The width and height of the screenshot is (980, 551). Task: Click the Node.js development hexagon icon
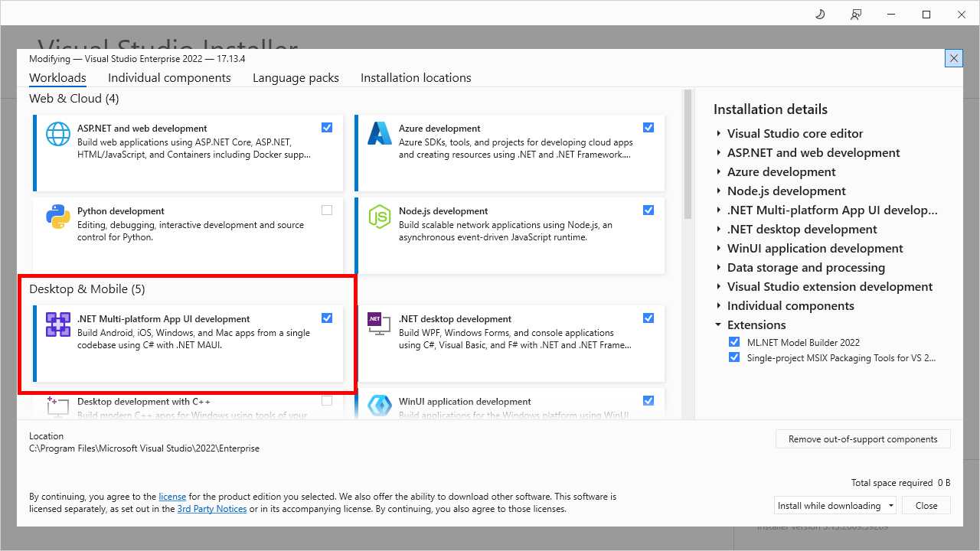tap(380, 217)
